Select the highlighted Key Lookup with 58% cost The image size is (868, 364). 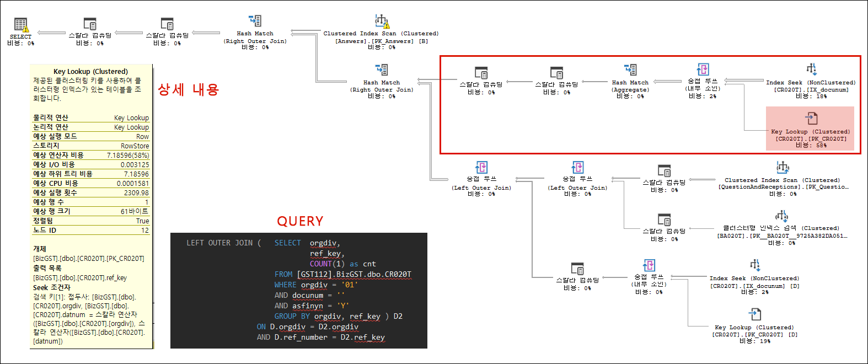pyautogui.click(x=810, y=119)
